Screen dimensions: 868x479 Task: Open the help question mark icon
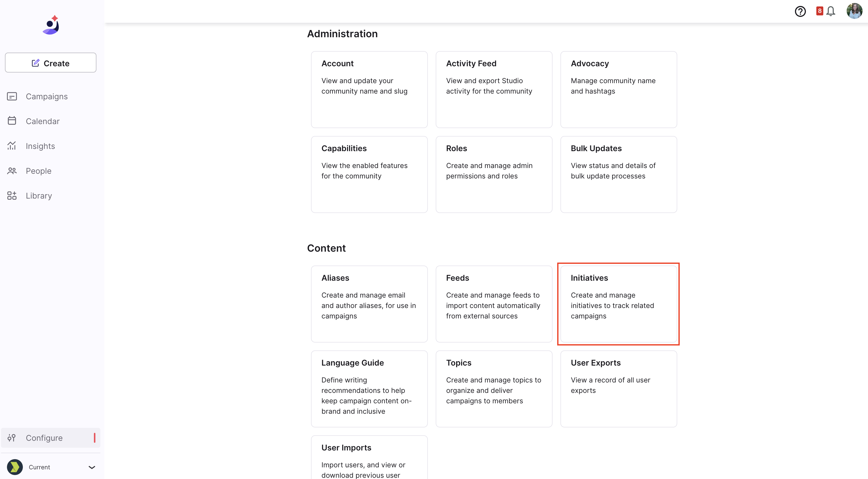tap(800, 11)
